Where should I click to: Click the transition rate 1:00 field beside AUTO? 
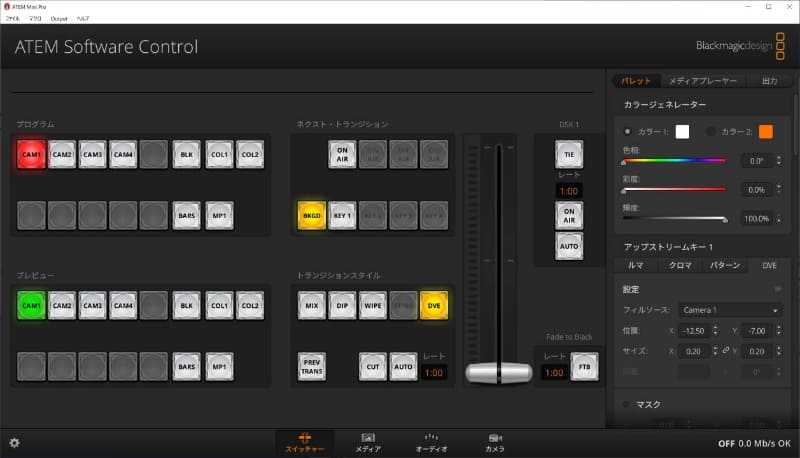tap(434, 373)
